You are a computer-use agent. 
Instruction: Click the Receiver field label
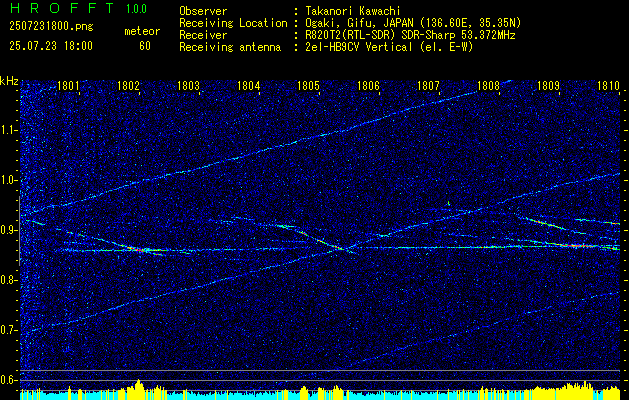tap(203, 35)
